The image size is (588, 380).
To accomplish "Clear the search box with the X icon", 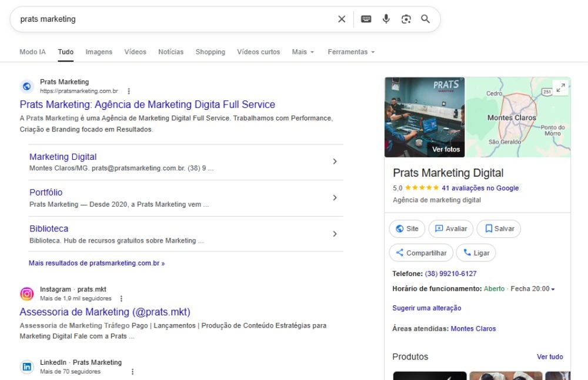I will 342,19.
